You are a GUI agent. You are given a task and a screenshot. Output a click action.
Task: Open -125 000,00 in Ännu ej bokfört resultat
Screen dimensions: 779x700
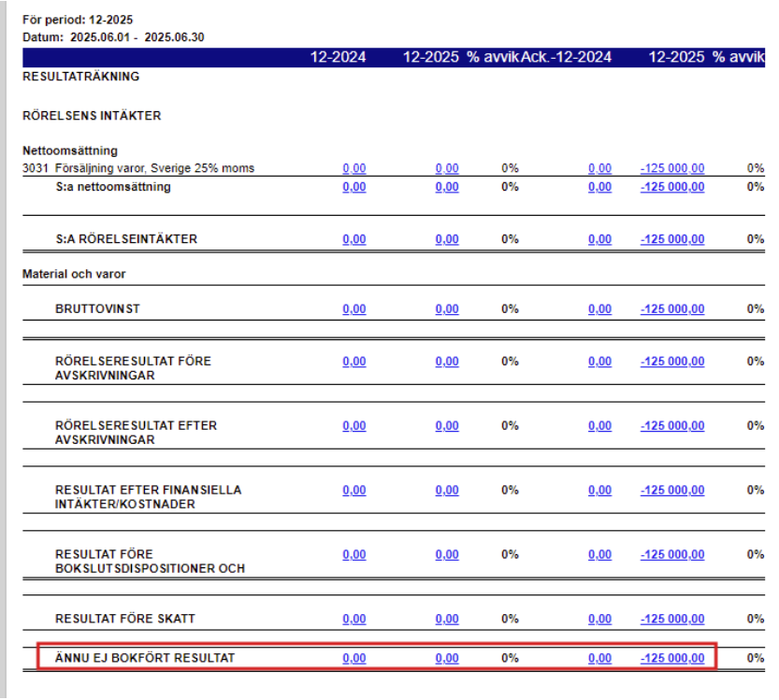(671, 658)
